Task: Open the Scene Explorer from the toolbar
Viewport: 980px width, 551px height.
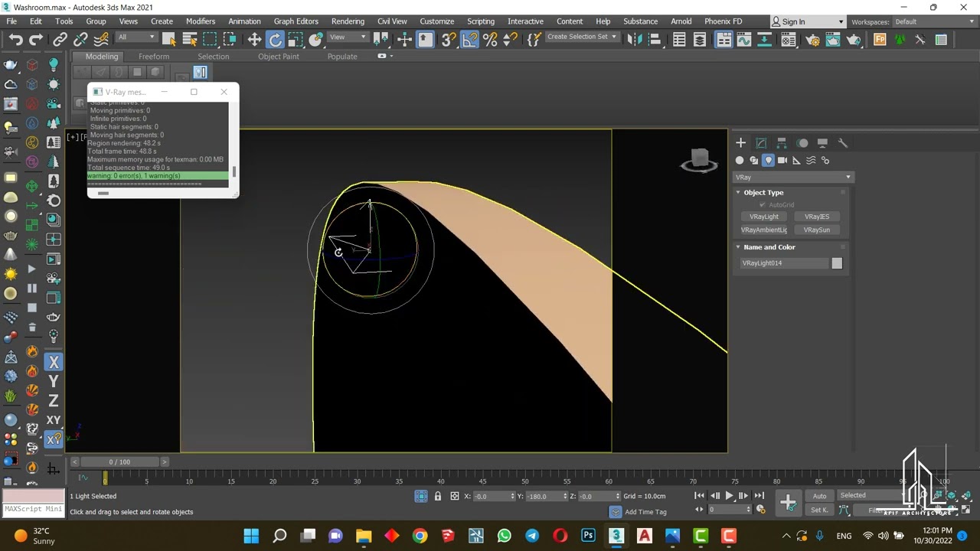Action: pyautogui.click(x=679, y=40)
